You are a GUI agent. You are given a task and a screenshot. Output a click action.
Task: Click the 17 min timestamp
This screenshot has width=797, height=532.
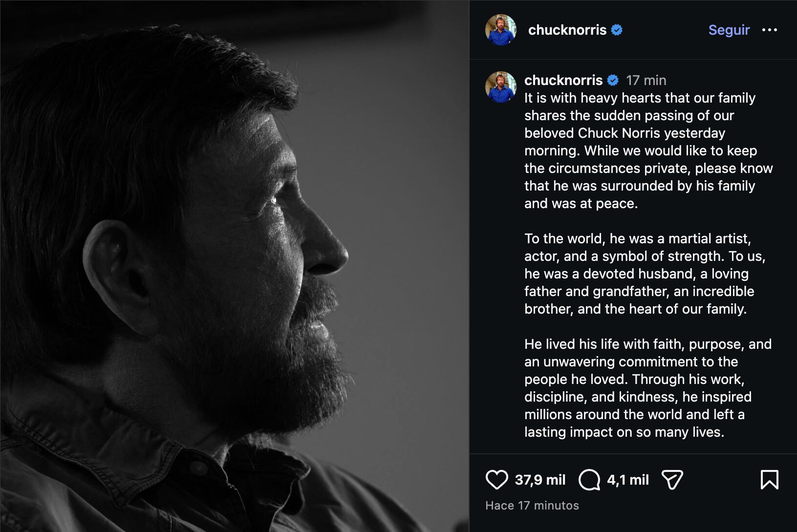(646, 80)
